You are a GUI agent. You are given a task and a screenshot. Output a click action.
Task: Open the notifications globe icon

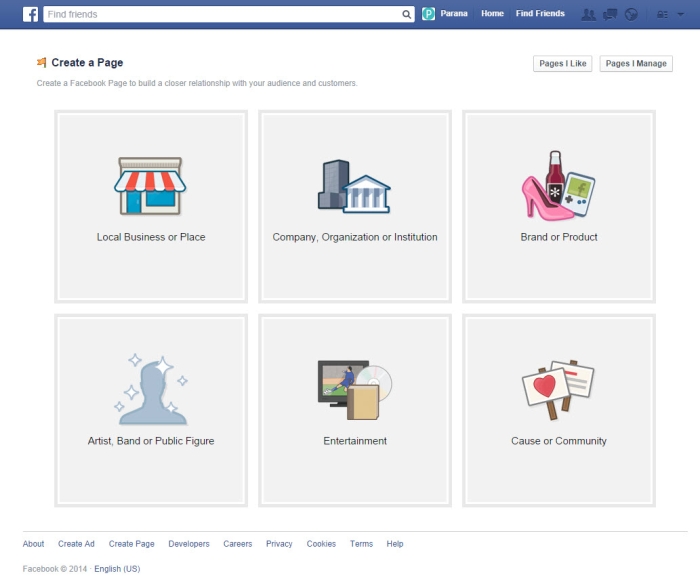coord(630,14)
